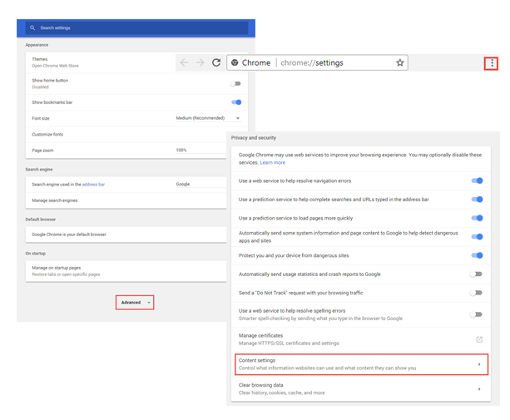Image resolution: width=510 pixels, height=420 pixels.
Task: Enable the Show home button toggle
Action: 236,83
